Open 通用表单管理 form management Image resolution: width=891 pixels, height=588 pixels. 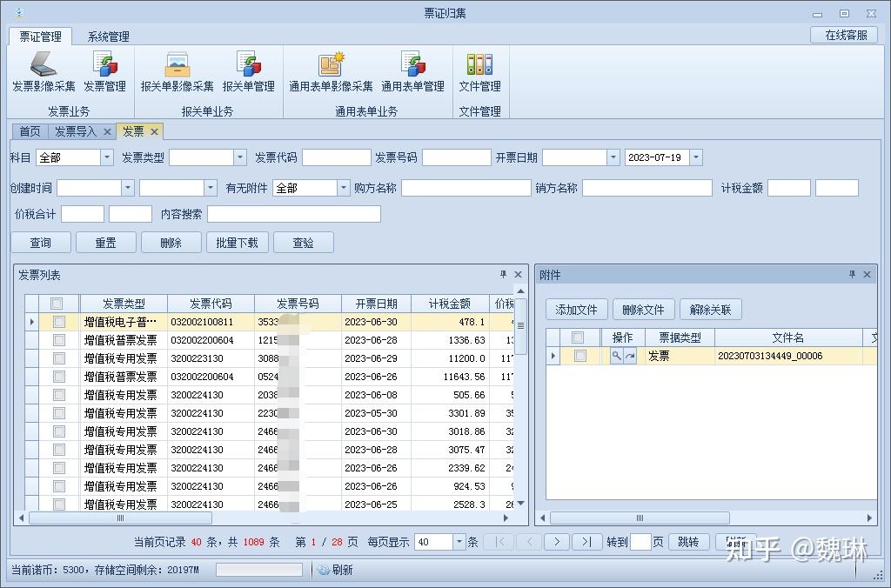point(412,71)
